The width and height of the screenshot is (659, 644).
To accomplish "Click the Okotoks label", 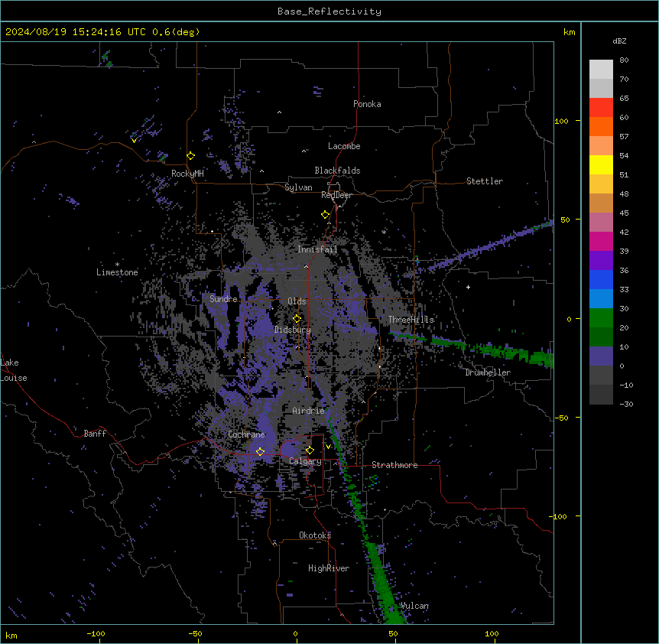I will pyautogui.click(x=315, y=535).
